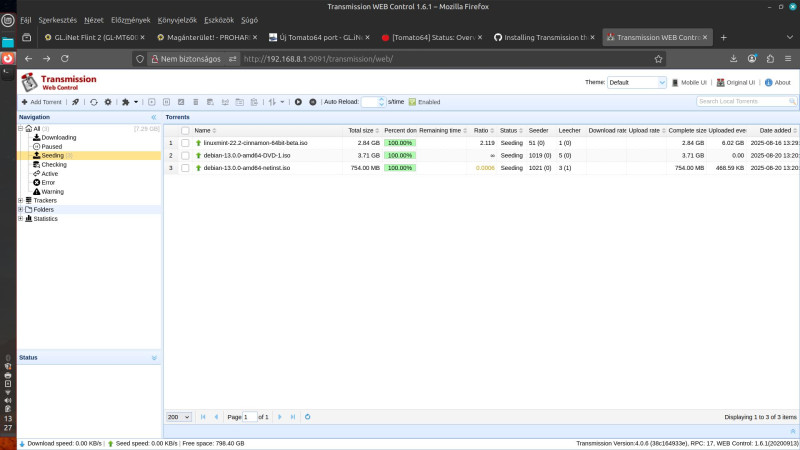Screen dimensions: 800x450
Task: Click the black play start-all icon
Action: tap(298, 102)
